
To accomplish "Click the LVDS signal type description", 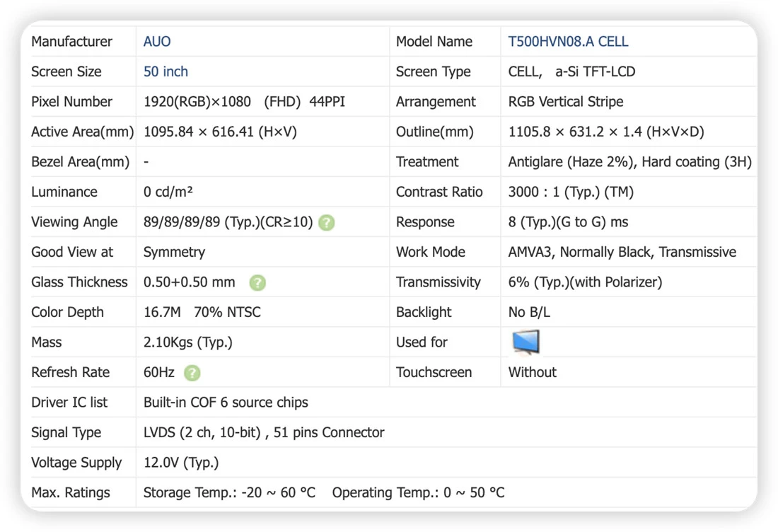I will pyautogui.click(x=264, y=433).
